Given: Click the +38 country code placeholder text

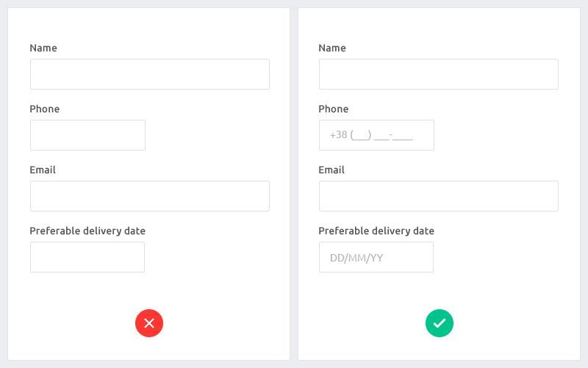Looking at the screenshot, I should [338, 135].
